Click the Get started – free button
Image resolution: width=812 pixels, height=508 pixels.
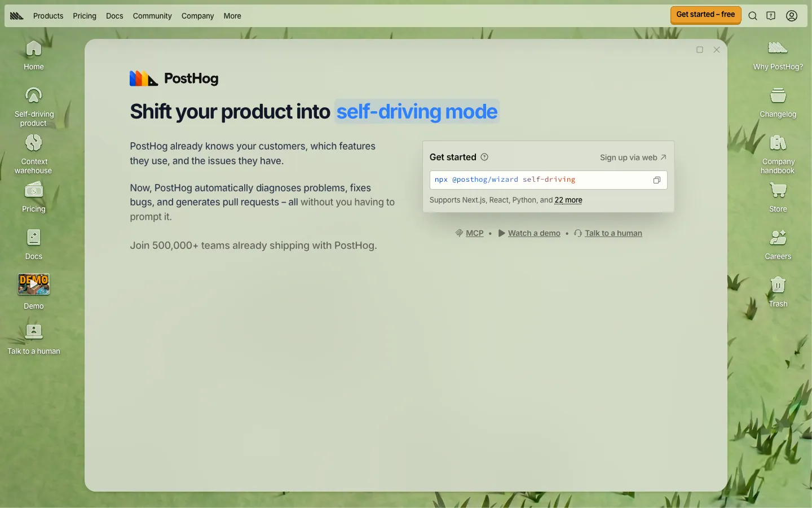pyautogui.click(x=705, y=15)
